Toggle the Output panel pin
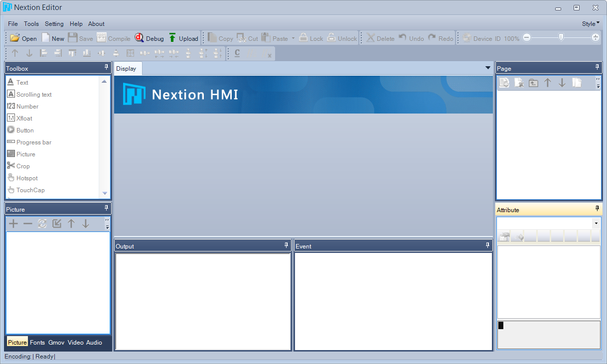Image resolution: width=607 pixels, height=364 pixels. click(x=287, y=245)
